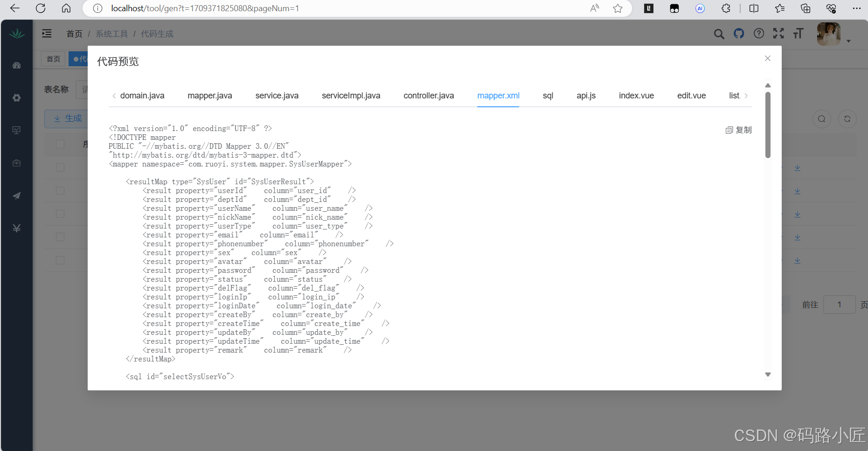The image size is (868, 451).
Task: Switch to the index.vue preview tab
Action: pyautogui.click(x=636, y=96)
